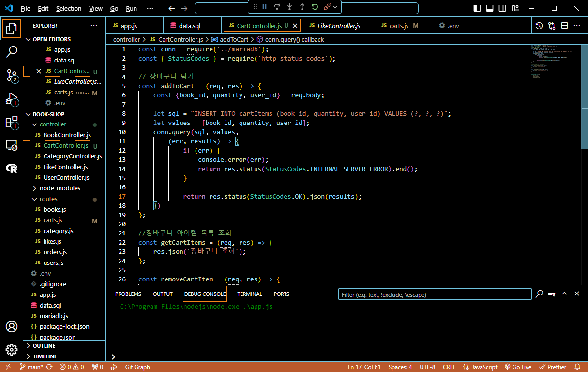Expand the node_modules folder

tap(64, 188)
